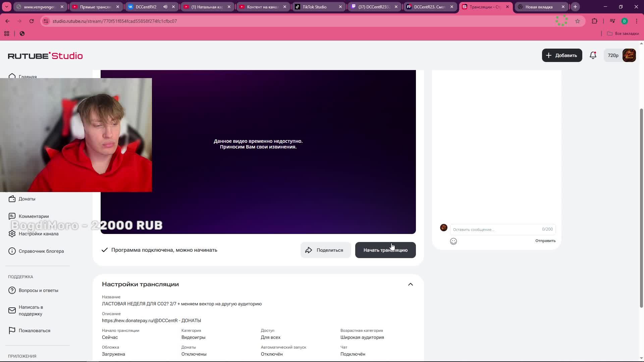
Task: Click Начать трансляцию to start streaming
Action: click(385, 250)
